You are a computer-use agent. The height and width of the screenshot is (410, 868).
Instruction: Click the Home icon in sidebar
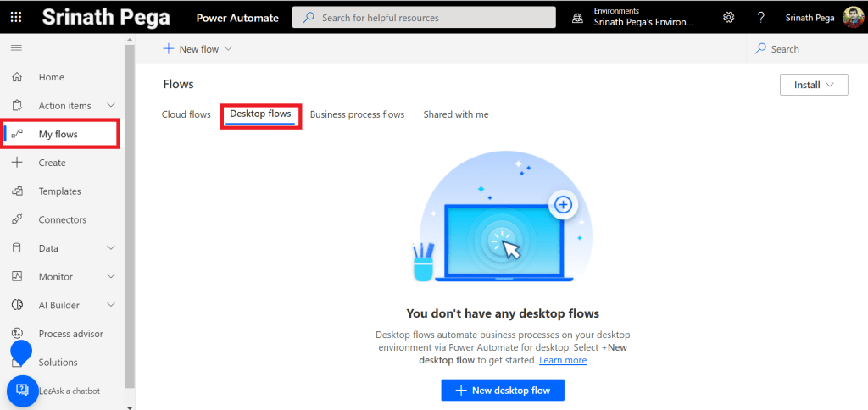click(x=17, y=77)
